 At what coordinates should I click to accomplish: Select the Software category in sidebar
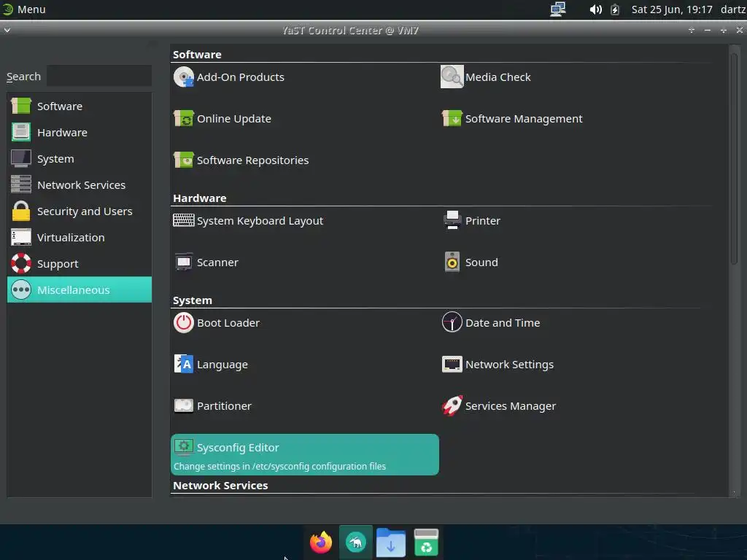pyautogui.click(x=79, y=106)
